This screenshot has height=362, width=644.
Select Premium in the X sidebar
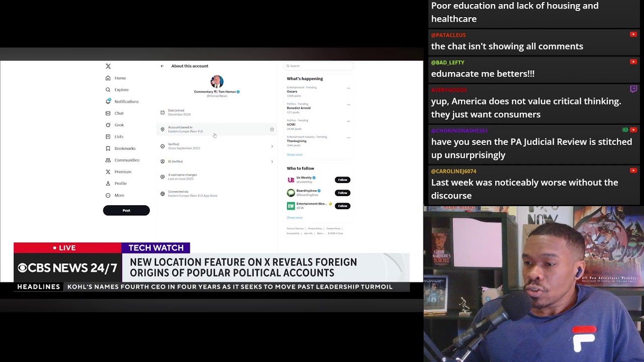pyautogui.click(x=123, y=172)
